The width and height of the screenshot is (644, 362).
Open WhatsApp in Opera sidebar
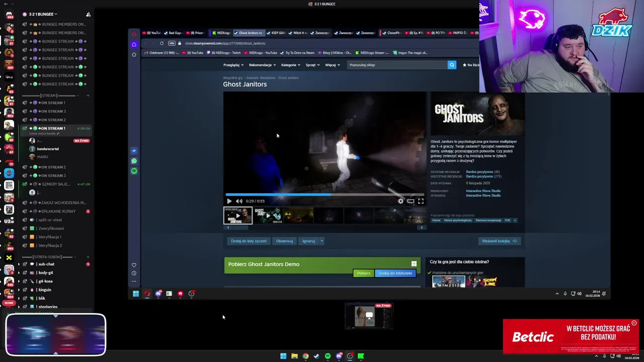(134, 161)
